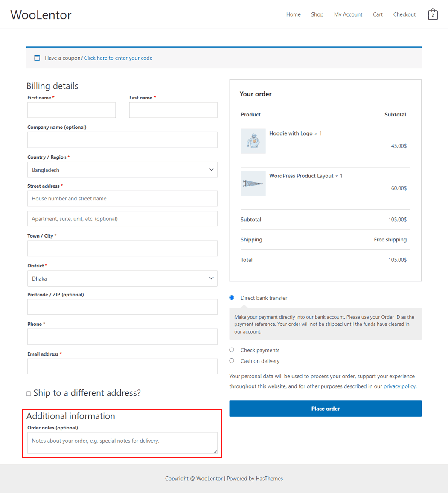Viewport: 448px width, 493px height.
Task: Click the footer copyright text
Action: (x=224, y=478)
